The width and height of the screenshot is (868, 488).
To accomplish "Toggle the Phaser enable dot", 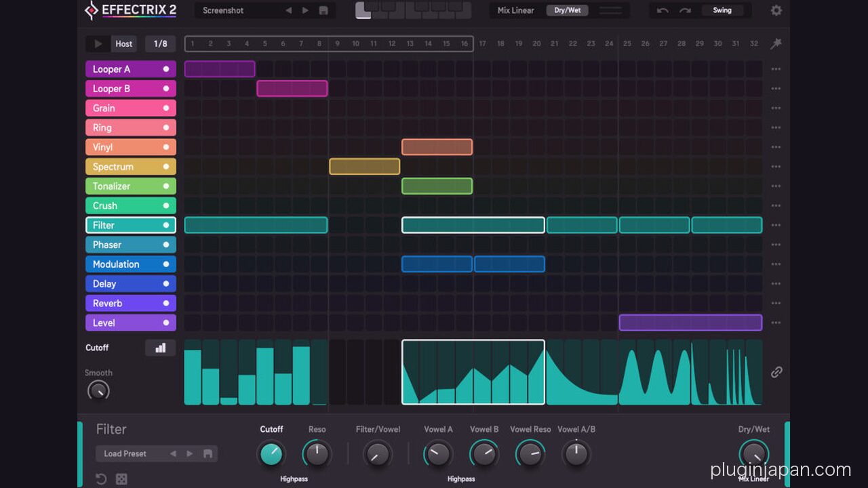I will pyautogui.click(x=166, y=245).
